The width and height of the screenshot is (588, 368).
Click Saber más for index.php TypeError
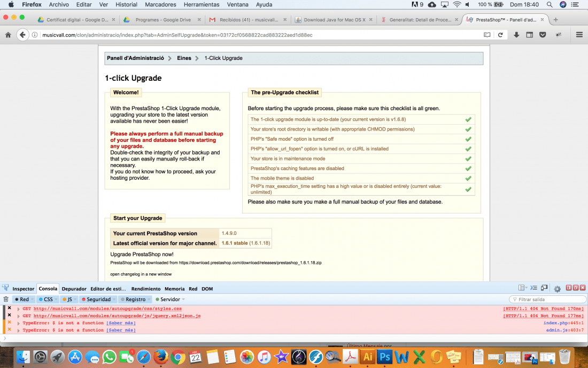click(121, 323)
